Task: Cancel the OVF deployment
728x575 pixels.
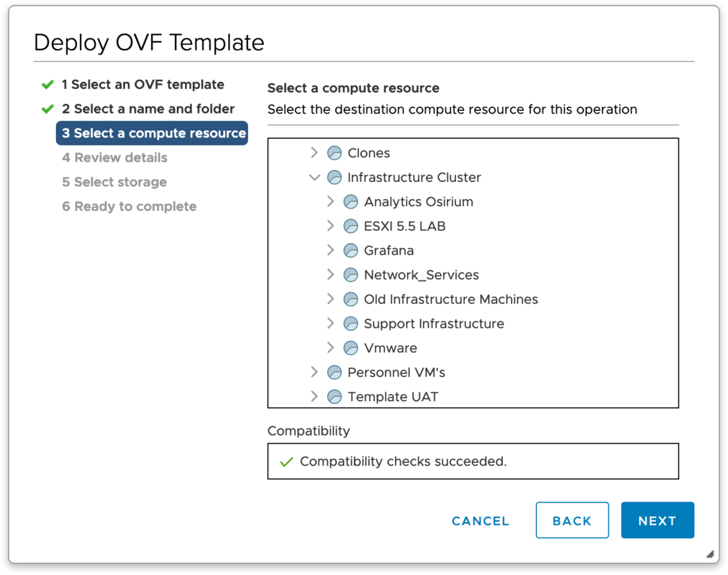Action: pos(480,520)
